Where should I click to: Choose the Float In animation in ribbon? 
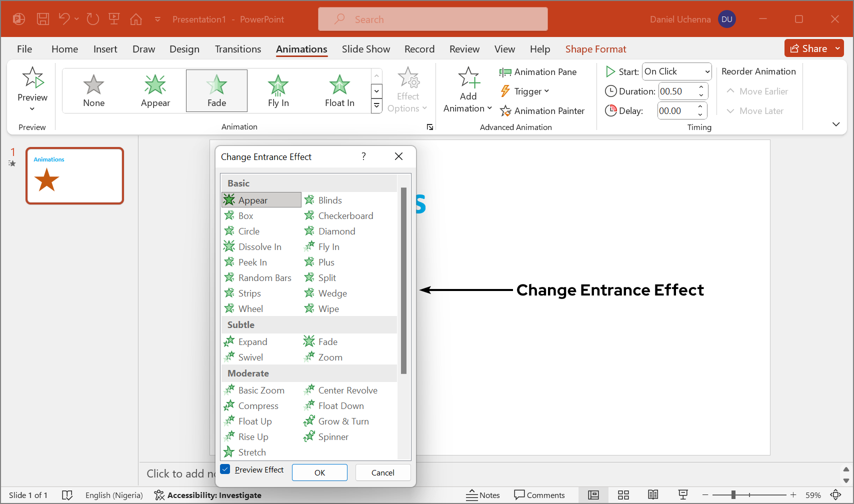[x=339, y=90]
